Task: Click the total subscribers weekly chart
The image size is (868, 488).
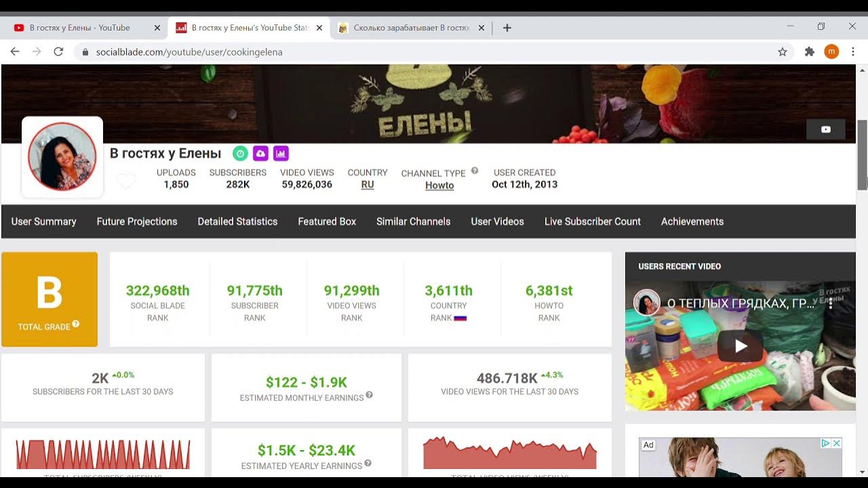Action: click(x=103, y=454)
